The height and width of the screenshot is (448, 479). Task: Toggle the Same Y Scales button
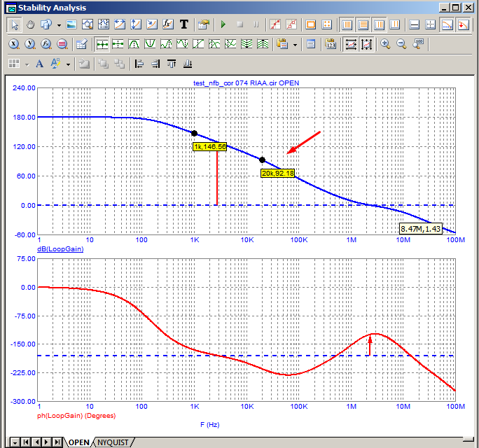coord(366,45)
